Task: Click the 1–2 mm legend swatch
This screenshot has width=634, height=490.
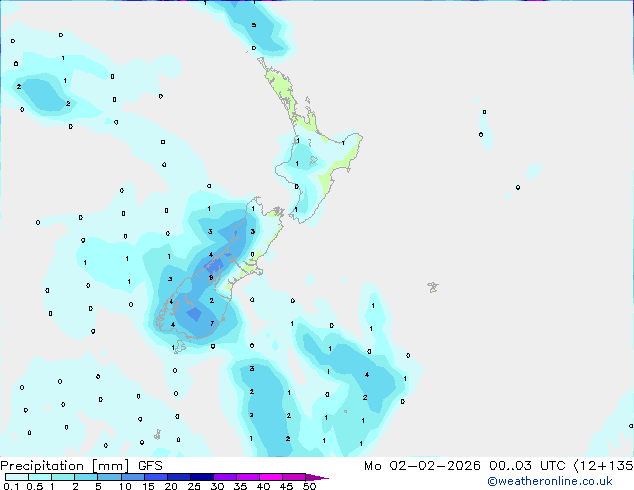Action: point(63,477)
